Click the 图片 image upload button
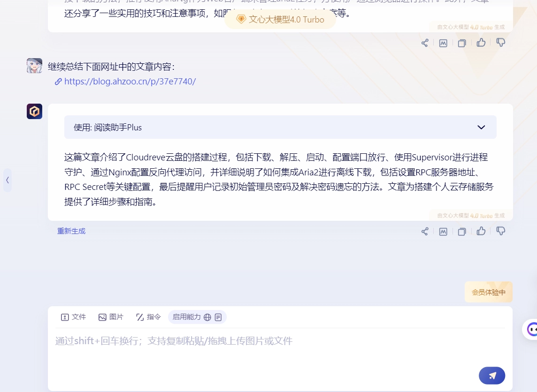This screenshot has height=392, width=537. coord(111,317)
